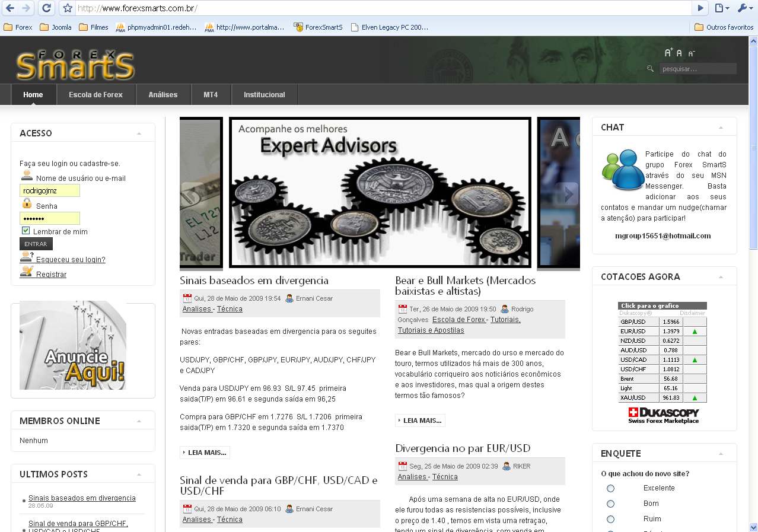This screenshot has width=758, height=532.
Task: Toggle the Lembrar de mim checkbox
Action: point(26,231)
